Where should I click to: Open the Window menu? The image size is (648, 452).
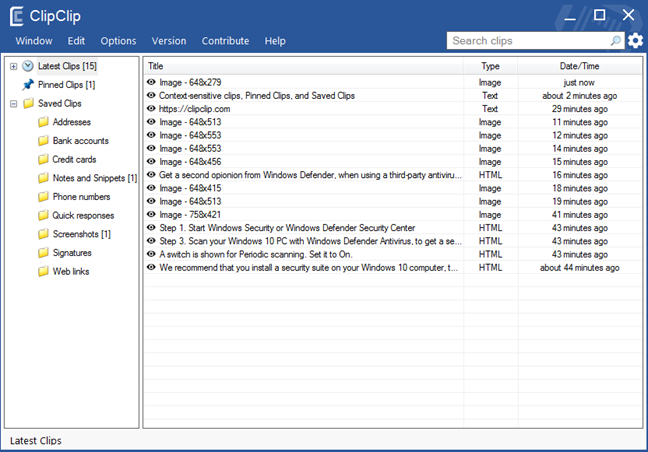point(34,41)
